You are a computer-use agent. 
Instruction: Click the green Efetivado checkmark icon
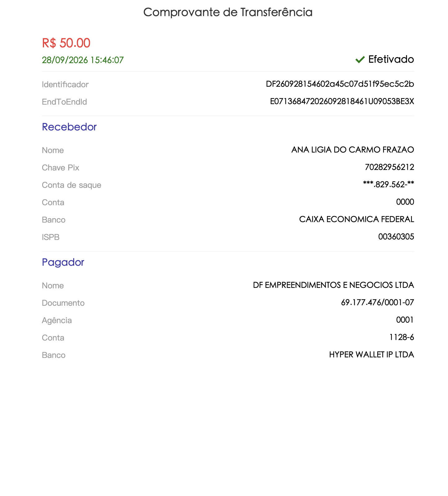[x=360, y=59]
